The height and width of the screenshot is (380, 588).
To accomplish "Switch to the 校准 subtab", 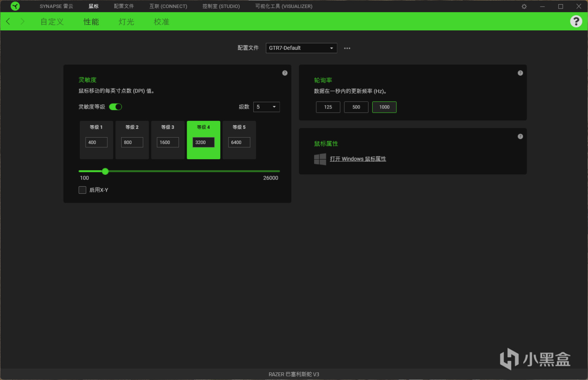I will pos(162,22).
